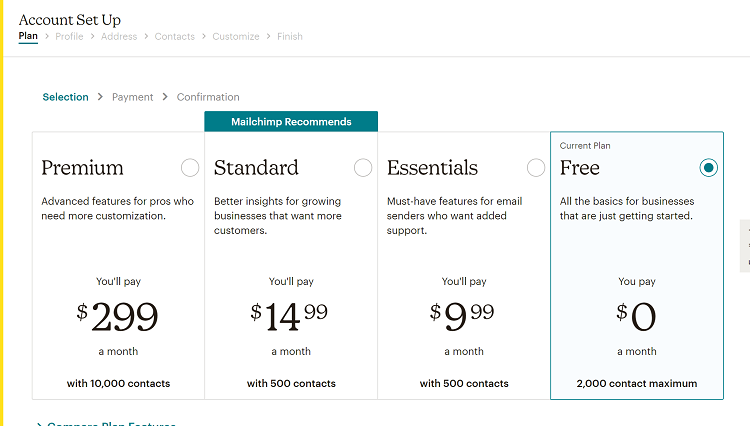This screenshot has width=750, height=426.
Task: Open the Confirmation sub-step
Action: point(208,97)
